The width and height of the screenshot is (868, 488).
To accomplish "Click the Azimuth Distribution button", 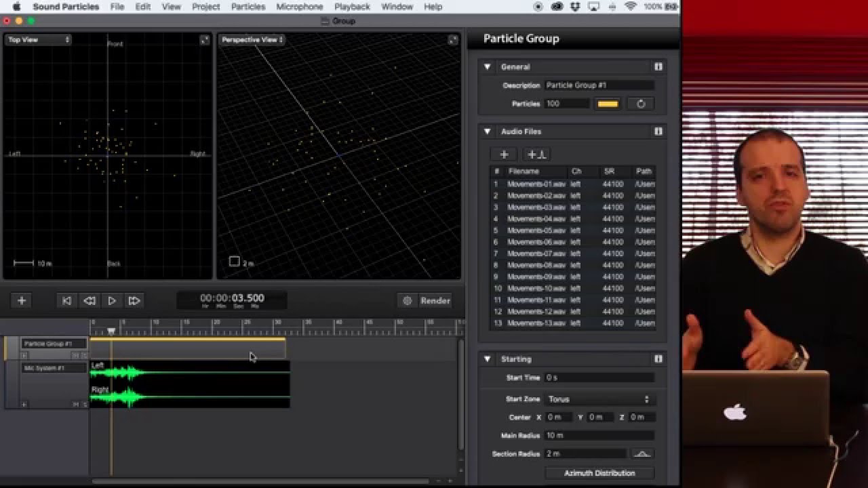I will [x=599, y=473].
